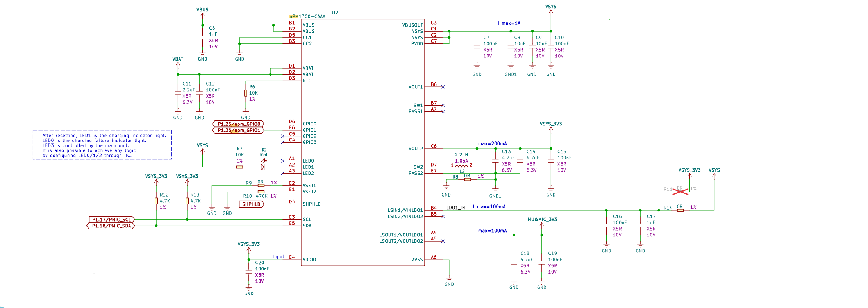Select the VBUS power symbol label
This screenshot has width=868, height=308.
(x=202, y=10)
